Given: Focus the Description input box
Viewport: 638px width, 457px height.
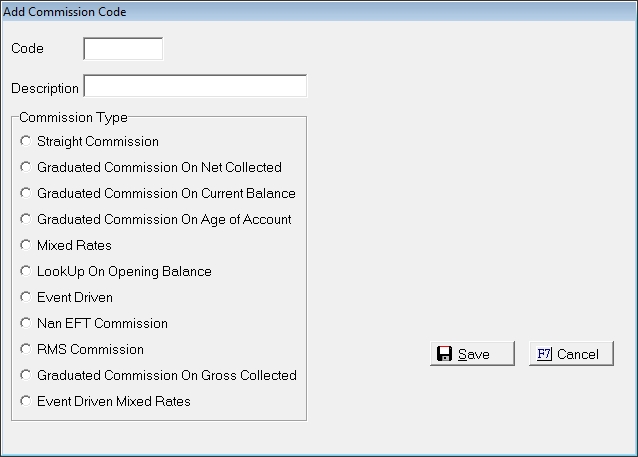Looking at the screenshot, I should coord(195,87).
